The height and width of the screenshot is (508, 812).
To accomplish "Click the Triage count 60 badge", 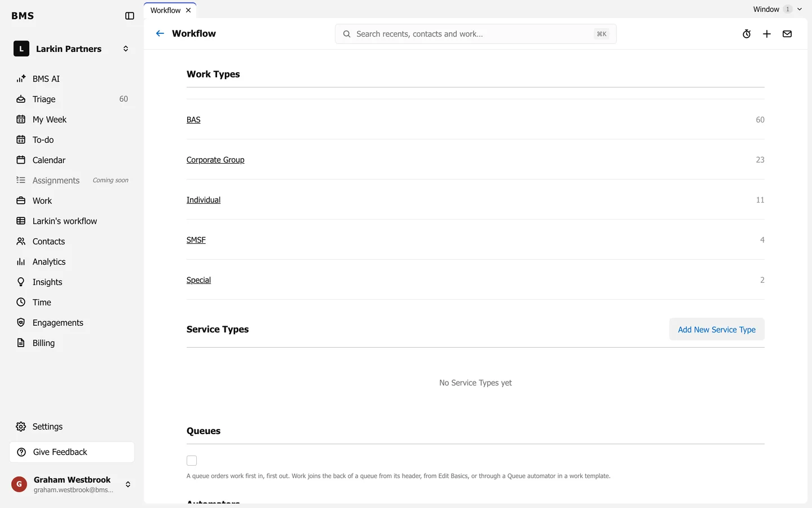I will click(123, 99).
